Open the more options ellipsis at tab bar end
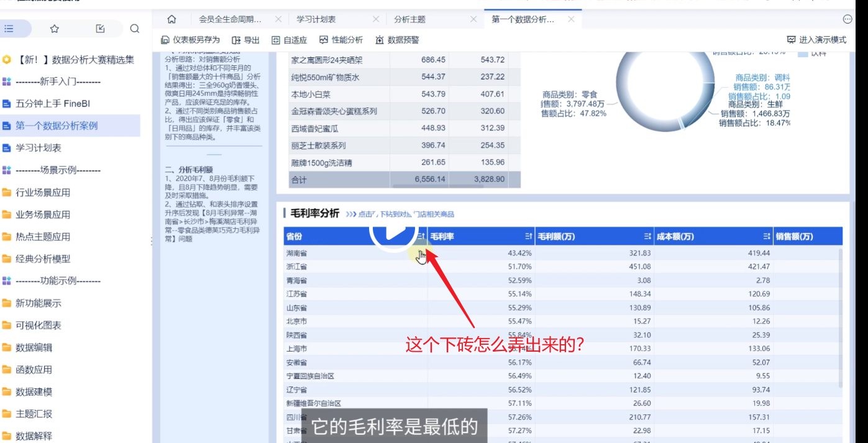 pos(847,19)
